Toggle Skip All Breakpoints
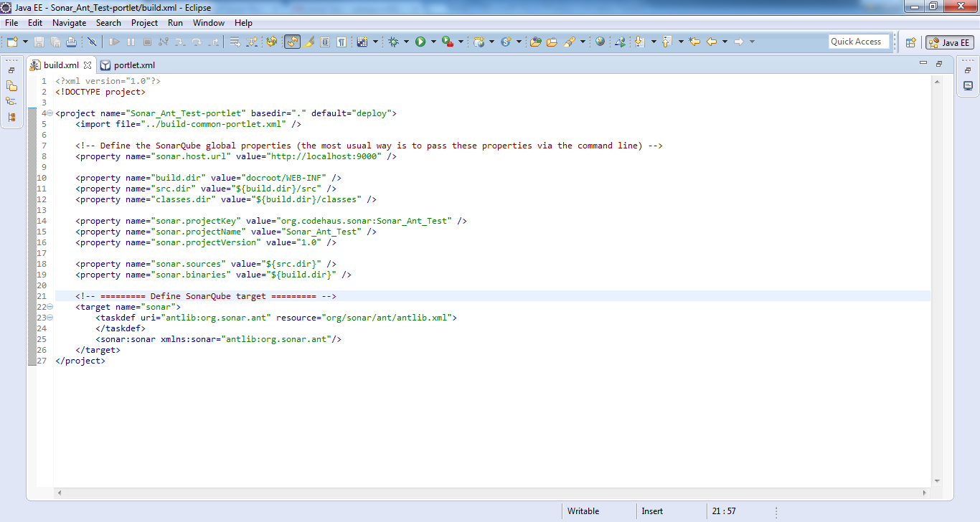The height and width of the screenshot is (522, 980). coord(92,42)
